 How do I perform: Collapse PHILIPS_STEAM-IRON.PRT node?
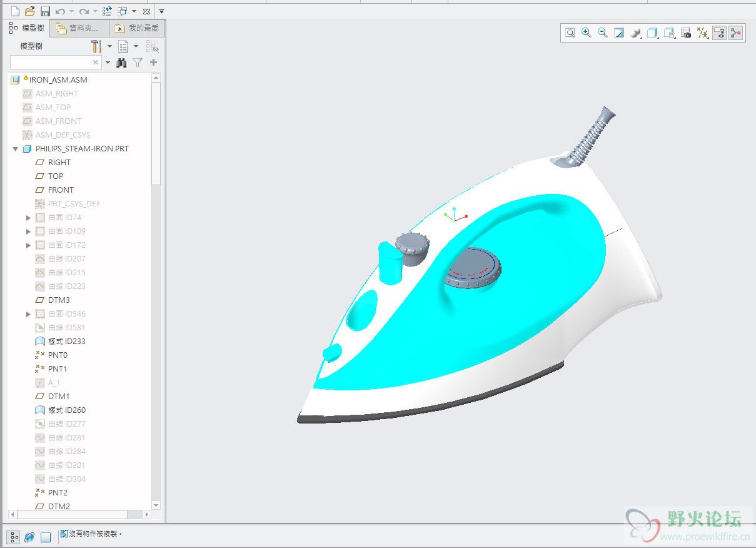(16, 149)
